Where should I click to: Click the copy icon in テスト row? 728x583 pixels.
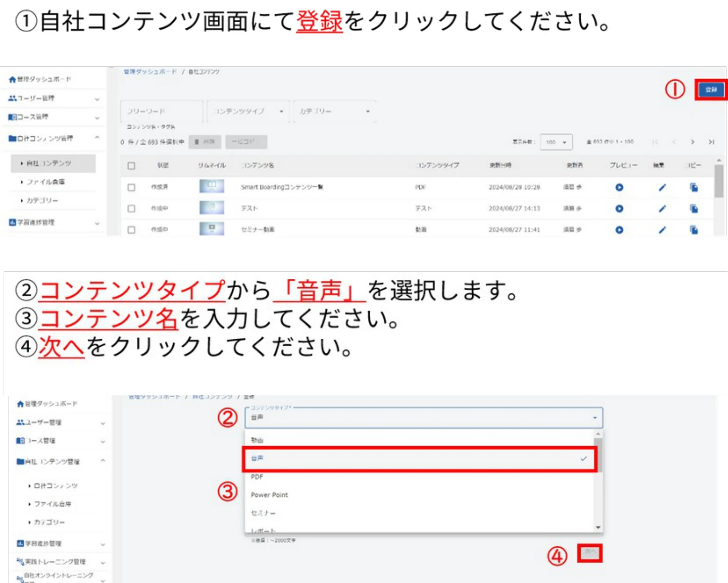[694, 209]
